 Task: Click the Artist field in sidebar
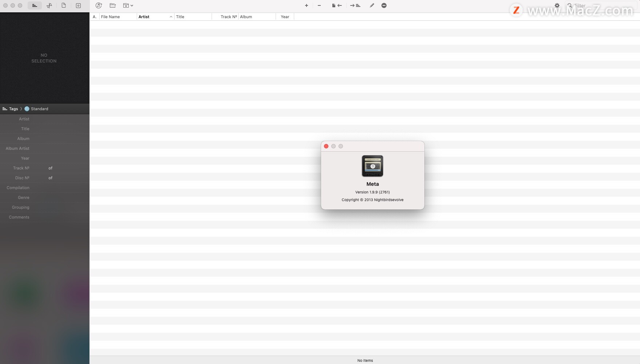click(x=45, y=119)
